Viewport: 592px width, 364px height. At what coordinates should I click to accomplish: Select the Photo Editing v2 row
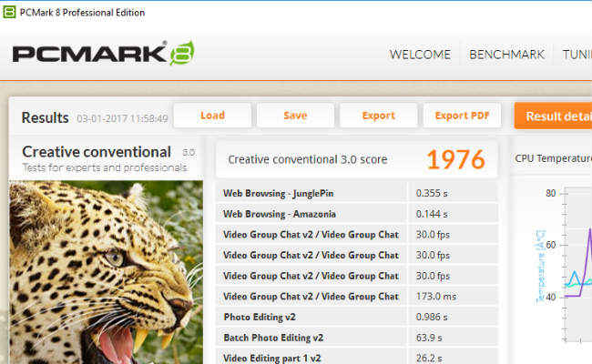pyautogui.click(x=357, y=317)
